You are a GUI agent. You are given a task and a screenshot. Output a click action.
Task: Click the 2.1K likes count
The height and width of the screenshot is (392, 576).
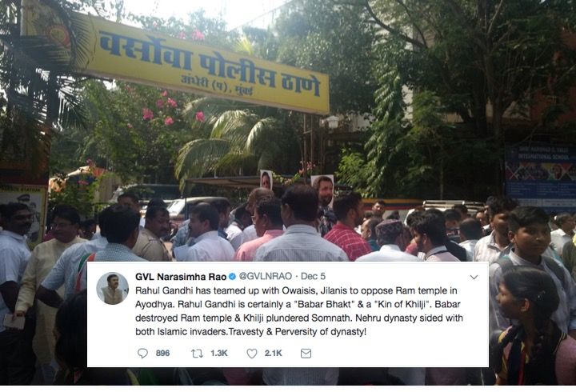click(274, 354)
